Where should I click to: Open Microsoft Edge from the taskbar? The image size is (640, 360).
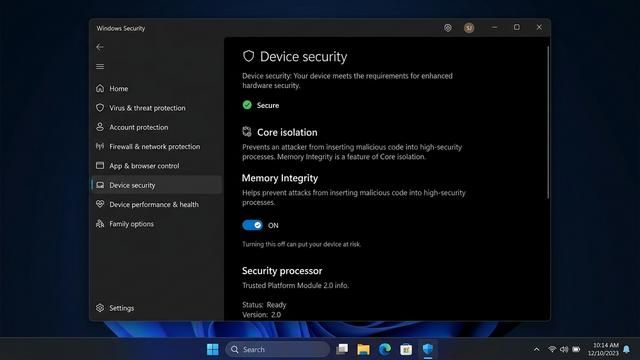384,349
